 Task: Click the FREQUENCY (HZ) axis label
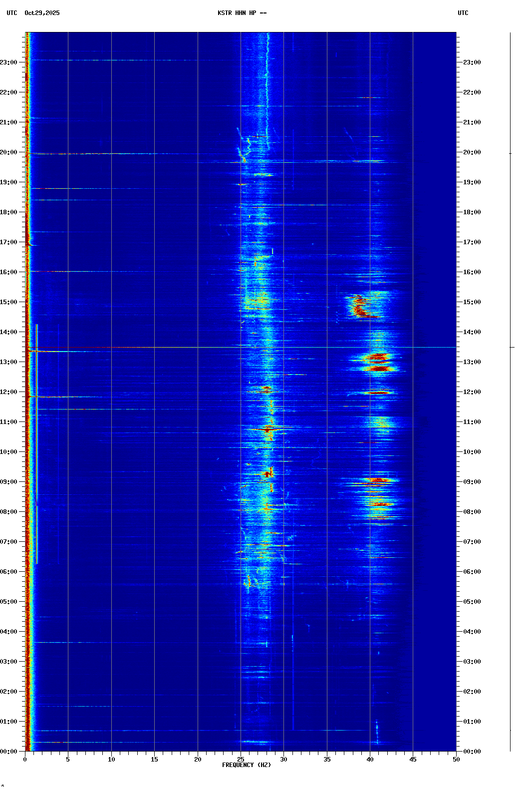(247, 765)
